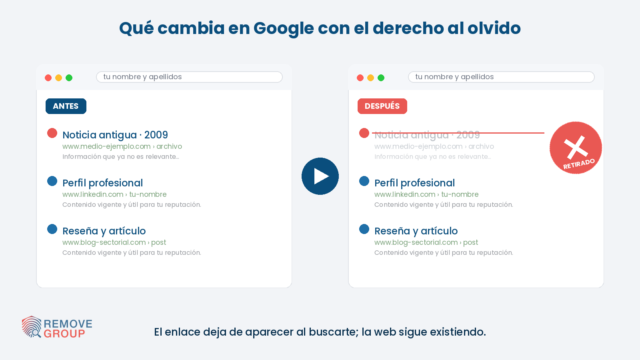This screenshot has height=360, width=640.
Task: Click the green window dot in ANTES window
Action: coord(69,78)
